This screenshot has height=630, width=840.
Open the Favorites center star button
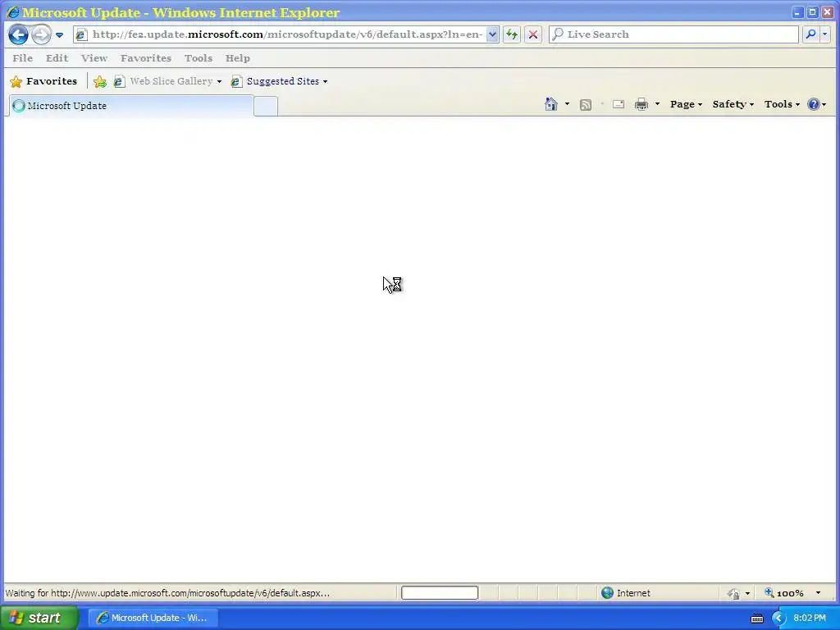(44, 81)
